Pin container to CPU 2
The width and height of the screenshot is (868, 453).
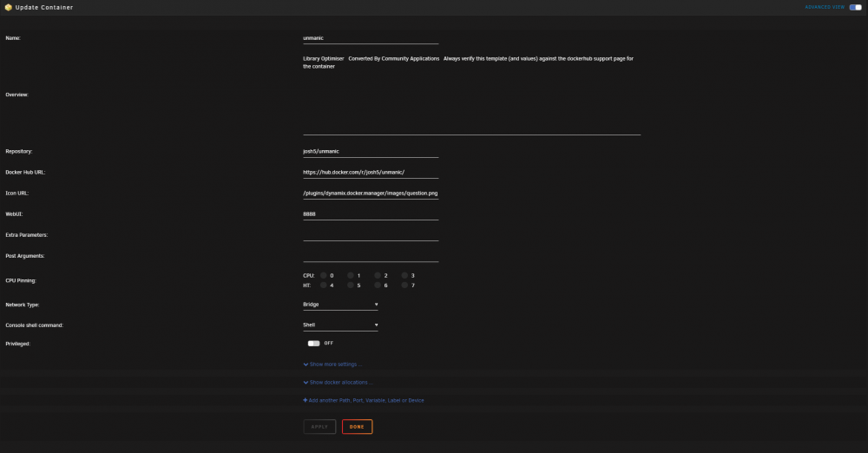(378, 275)
